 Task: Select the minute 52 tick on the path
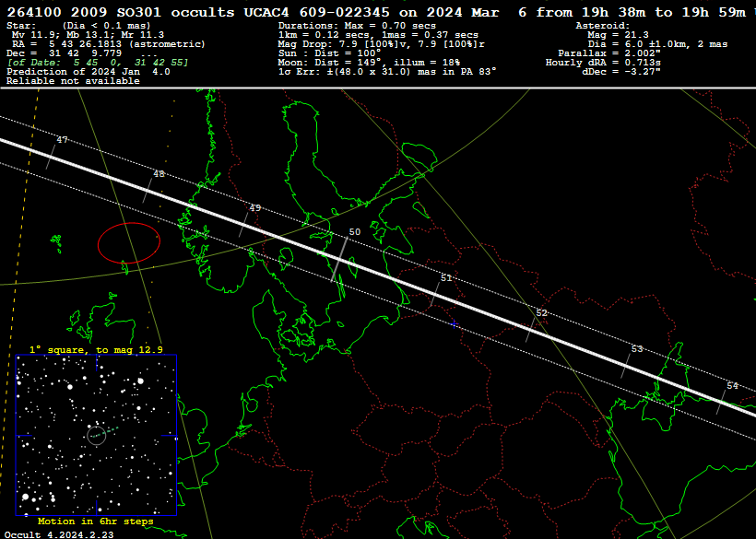pos(530,330)
